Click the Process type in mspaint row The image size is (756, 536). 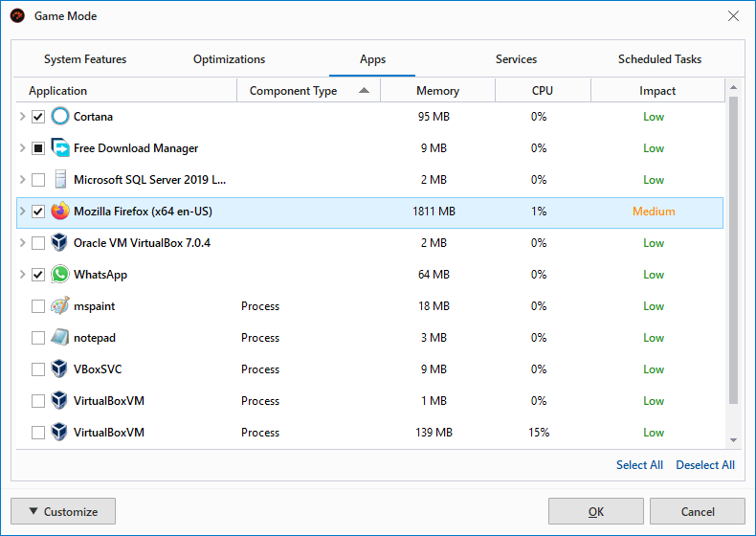pos(260,306)
